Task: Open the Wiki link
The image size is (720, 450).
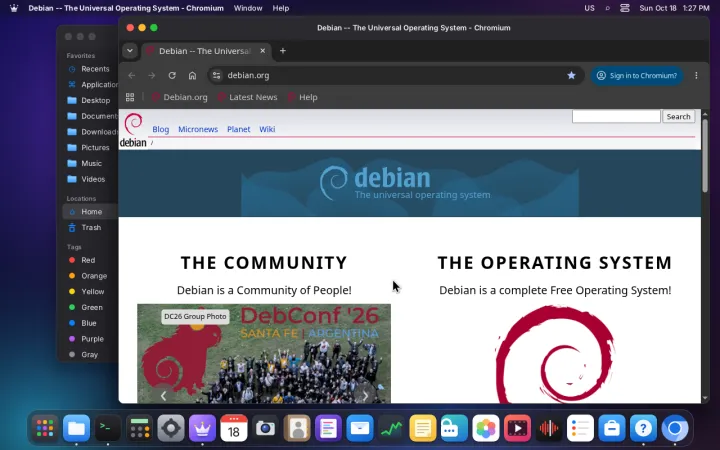Action: pyautogui.click(x=267, y=129)
